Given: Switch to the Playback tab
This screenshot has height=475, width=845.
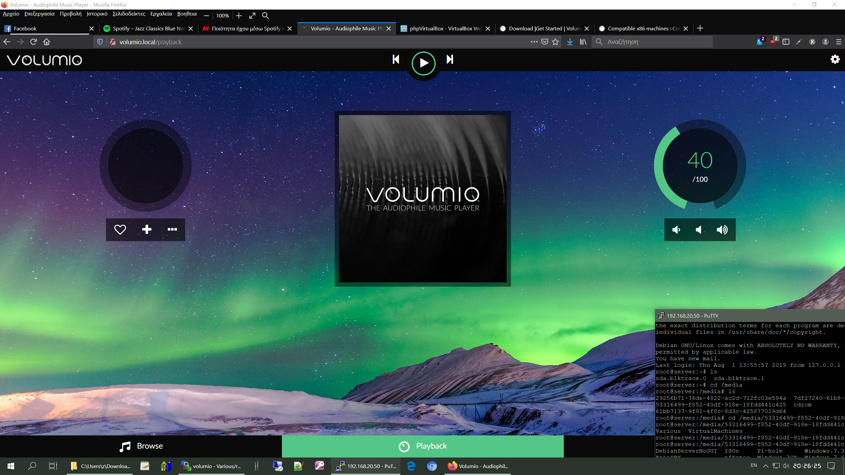Looking at the screenshot, I should (x=422, y=446).
